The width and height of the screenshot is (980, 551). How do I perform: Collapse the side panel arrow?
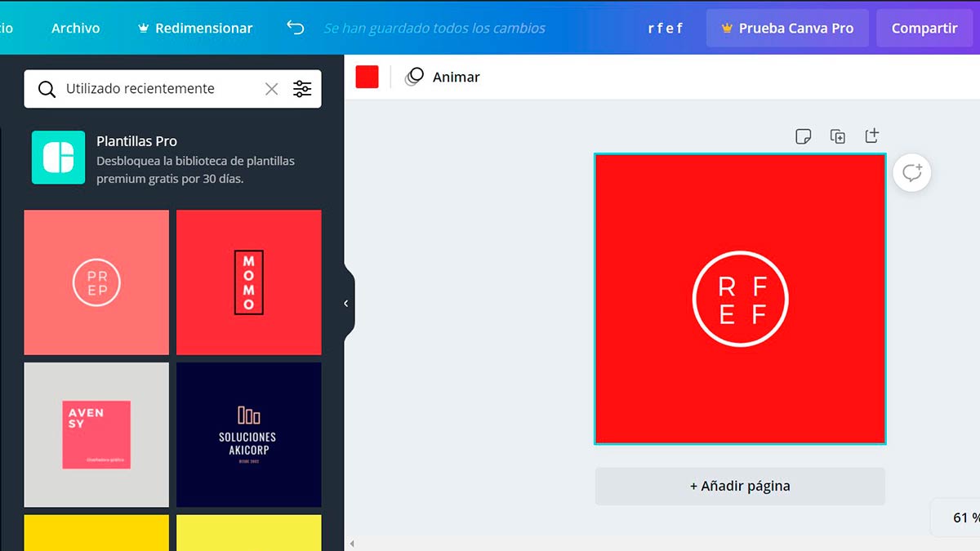click(x=346, y=304)
